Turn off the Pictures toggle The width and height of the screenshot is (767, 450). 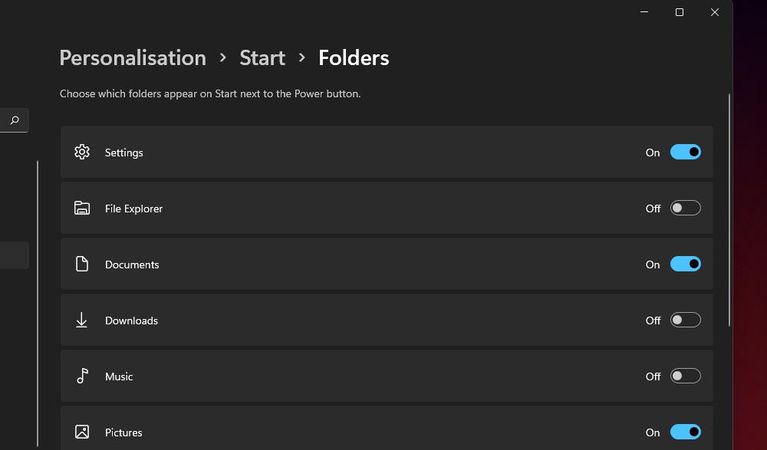point(685,432)
